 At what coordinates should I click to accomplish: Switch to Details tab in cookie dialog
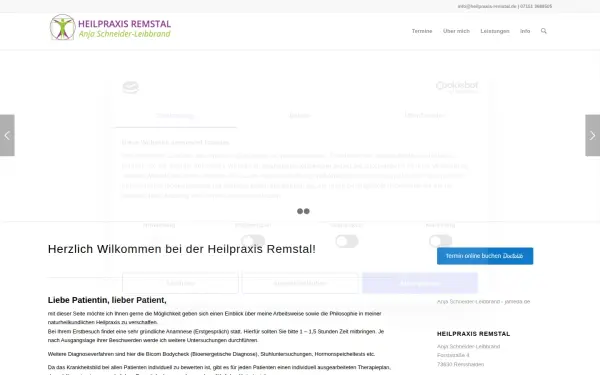click(x=300, y=116)
